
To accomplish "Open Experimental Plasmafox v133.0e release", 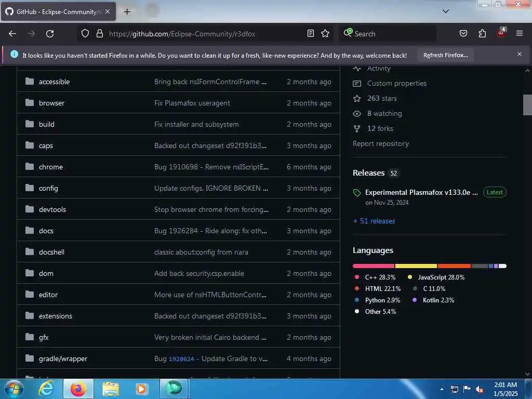I will [x=421, y=192].
